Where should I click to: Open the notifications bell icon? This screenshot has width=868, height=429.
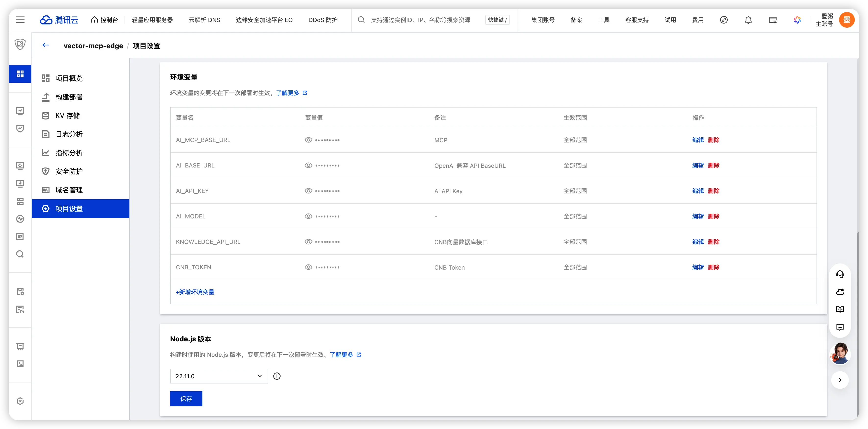click(748, 20)
